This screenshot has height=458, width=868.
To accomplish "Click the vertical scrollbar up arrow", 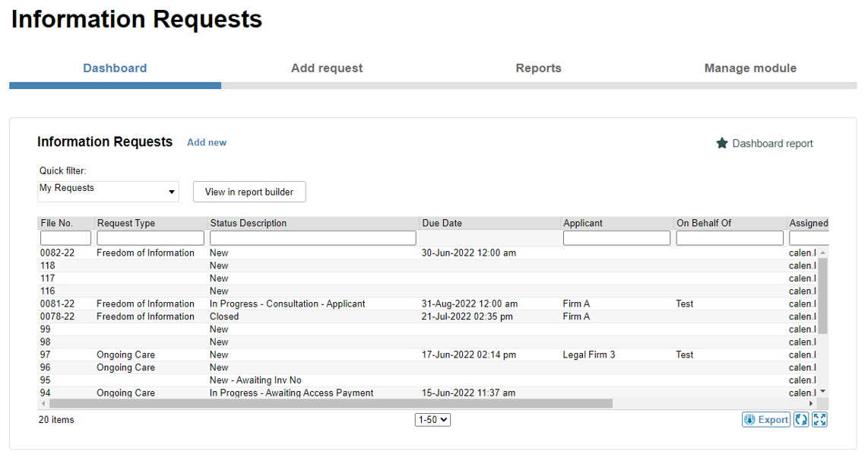I will point(823,253).
